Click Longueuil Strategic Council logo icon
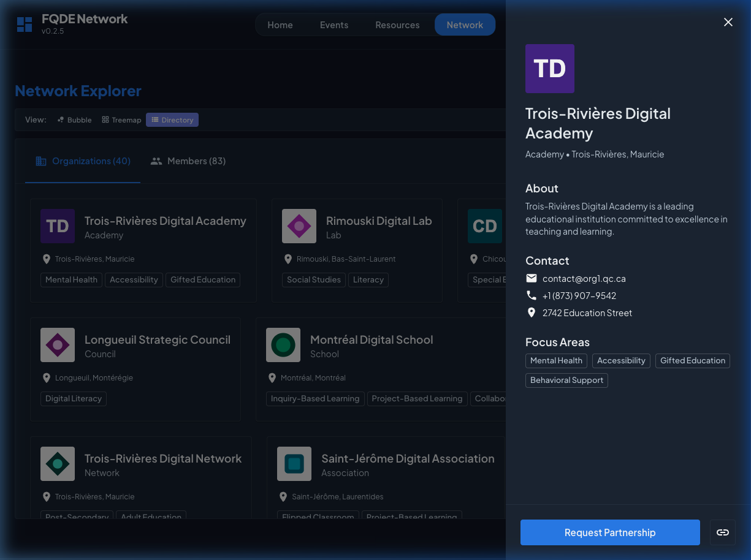 point(58,345)
